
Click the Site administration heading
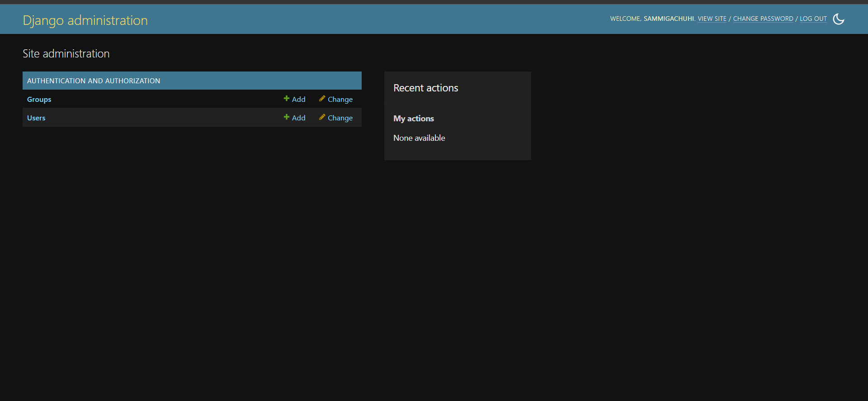66,54
